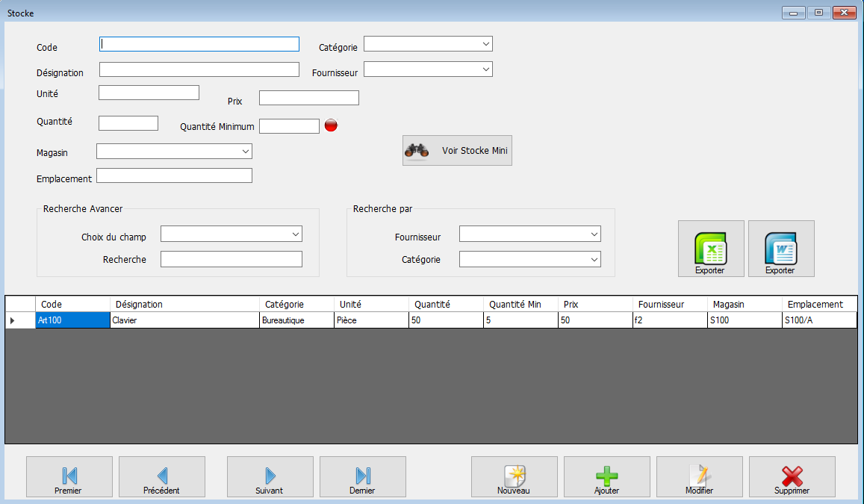Expand Choix du champ in Recherche Avancer
Viewport: 864px width, 504px height.
(x=296, y=234)
